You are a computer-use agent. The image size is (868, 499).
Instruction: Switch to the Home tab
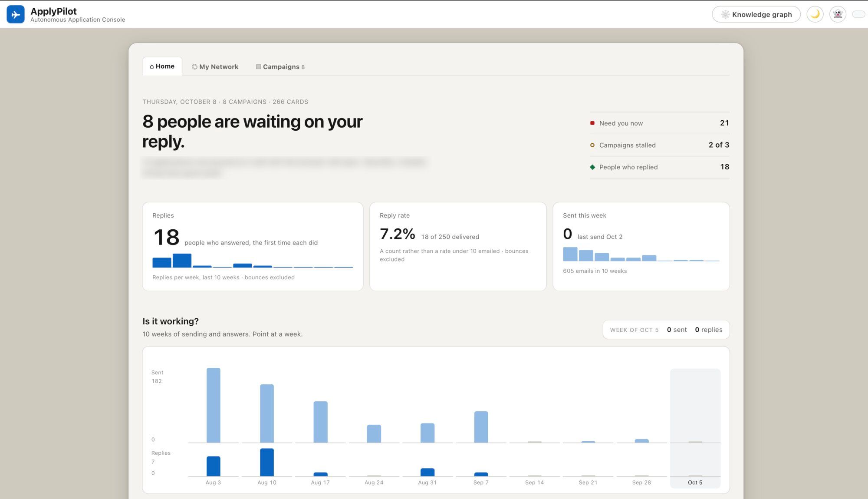click(162, 66)
